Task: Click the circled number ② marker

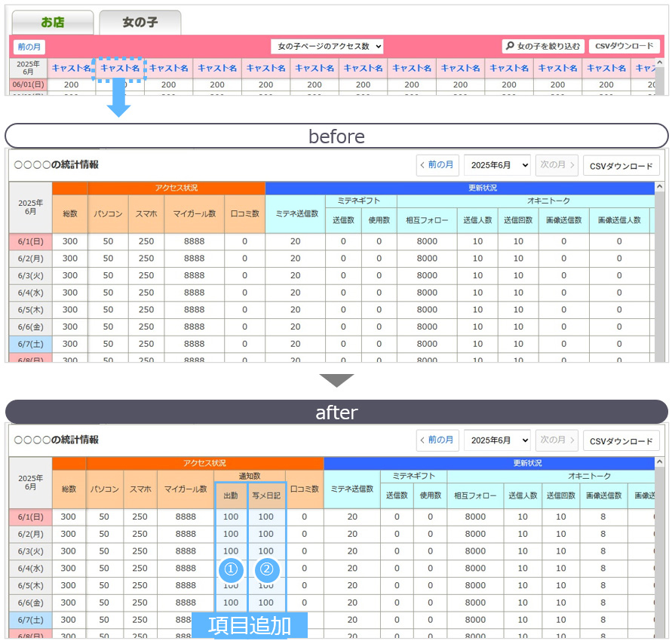Action: tap(266, 571)
